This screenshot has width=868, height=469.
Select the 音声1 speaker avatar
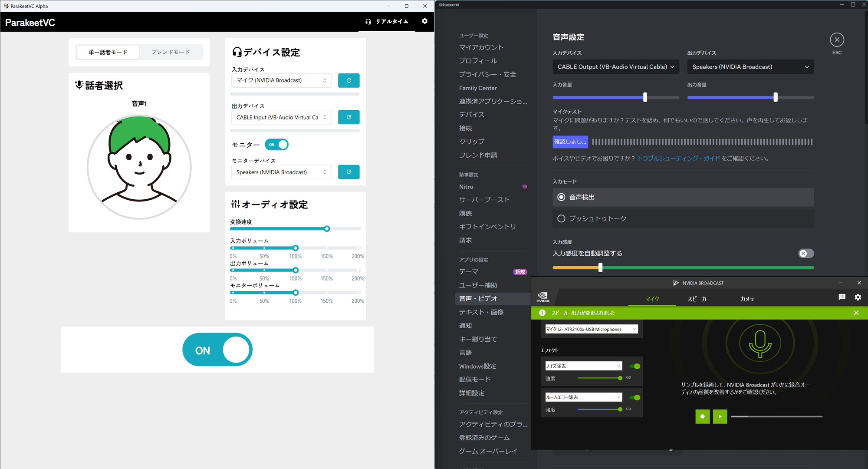pos(139,167)
